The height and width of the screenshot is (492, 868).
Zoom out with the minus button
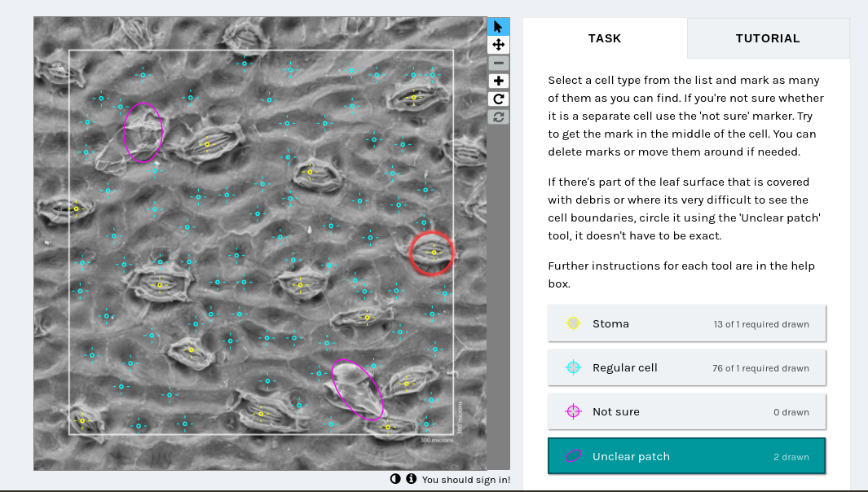(498, 63)
